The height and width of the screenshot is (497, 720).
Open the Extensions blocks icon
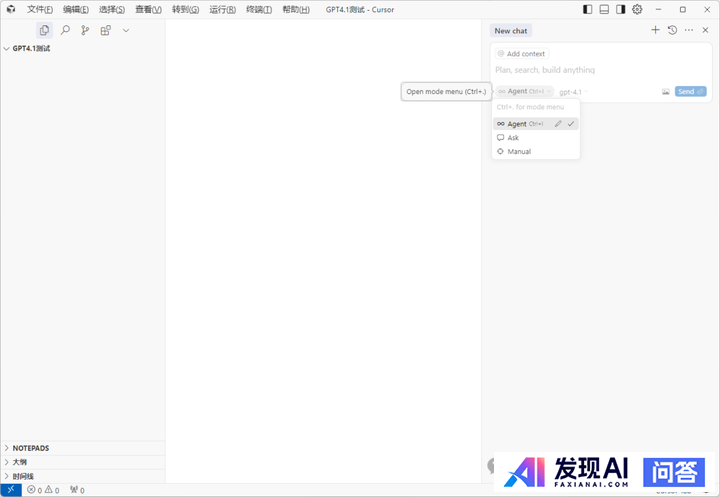click(106, 30)
